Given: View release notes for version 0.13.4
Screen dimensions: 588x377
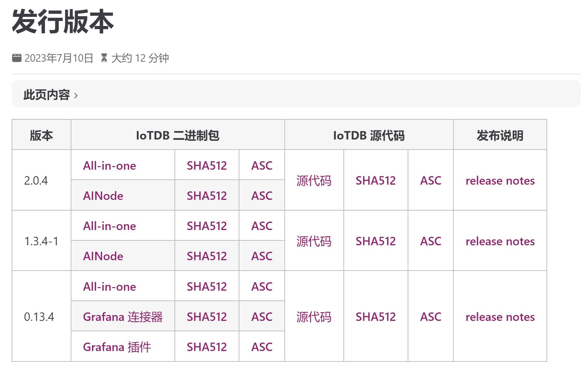Looking at the screenshot, I should 500,317.
